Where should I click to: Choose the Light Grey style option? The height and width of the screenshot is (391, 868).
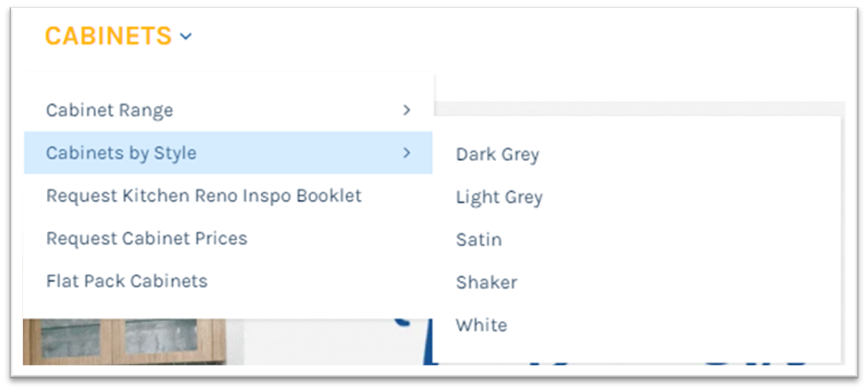click(x=499, y=197)
